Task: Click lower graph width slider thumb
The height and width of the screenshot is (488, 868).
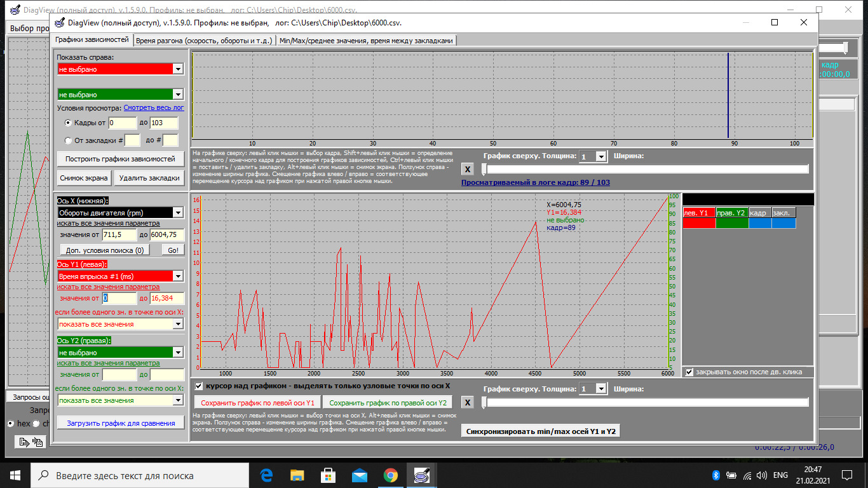Action: click(484, 402)
